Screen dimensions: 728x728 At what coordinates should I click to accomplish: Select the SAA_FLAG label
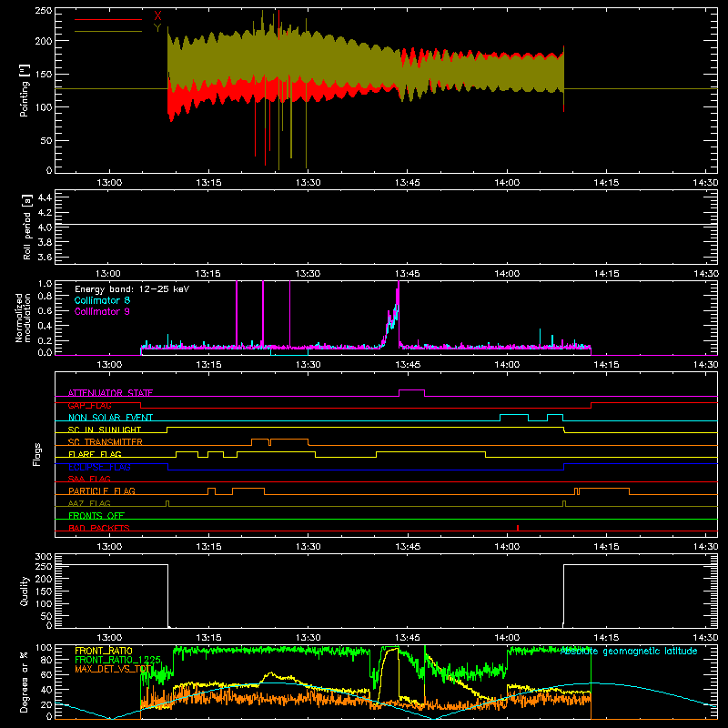(89, 479)
